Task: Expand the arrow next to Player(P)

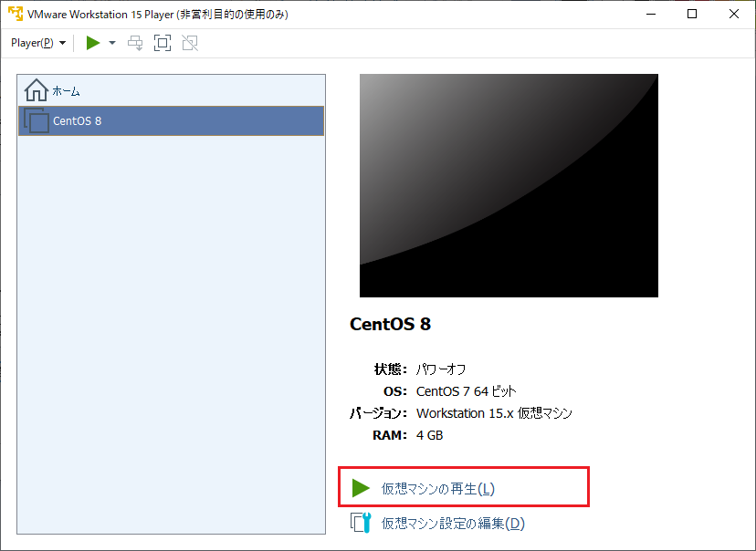Action: click(x=61, y=42)
